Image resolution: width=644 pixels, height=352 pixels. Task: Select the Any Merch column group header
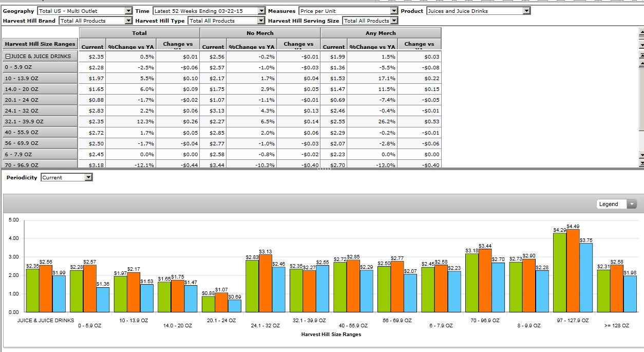tap(381, 33)
